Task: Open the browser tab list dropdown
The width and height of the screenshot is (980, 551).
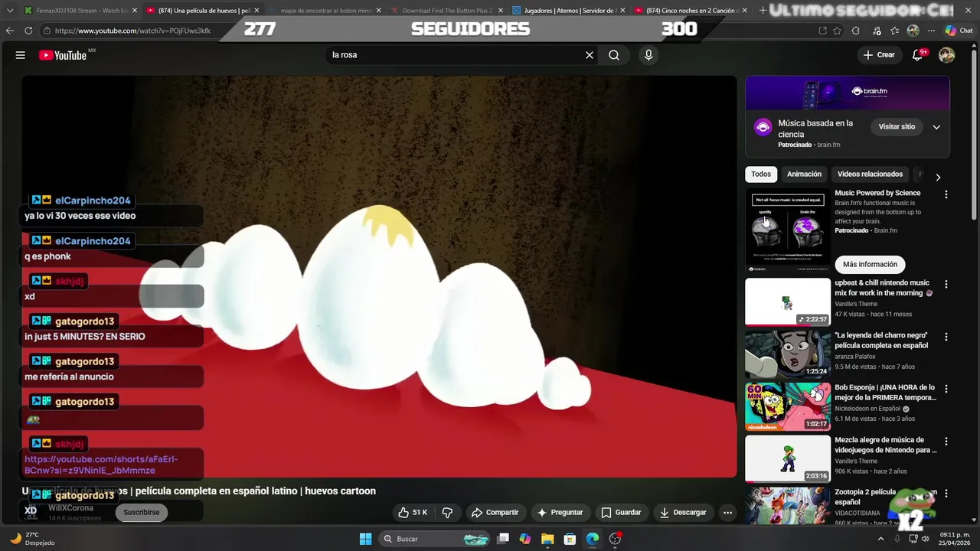Action: click(10, 11)
